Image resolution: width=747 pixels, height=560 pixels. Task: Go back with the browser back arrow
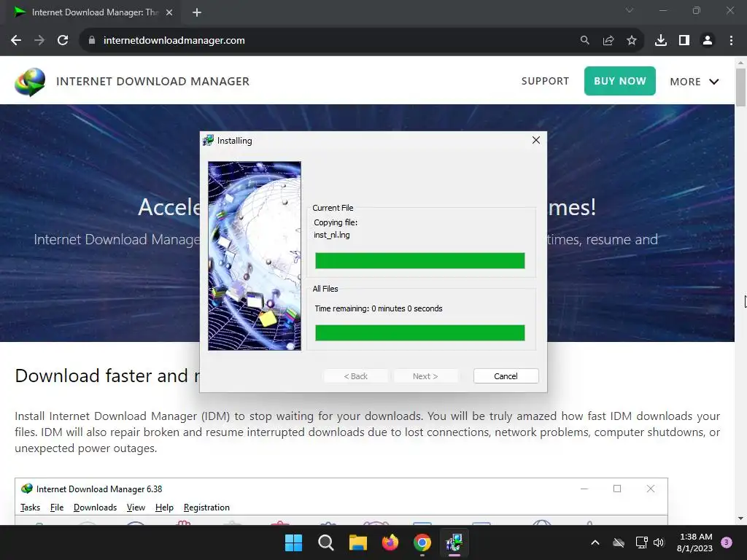(16, 41)
